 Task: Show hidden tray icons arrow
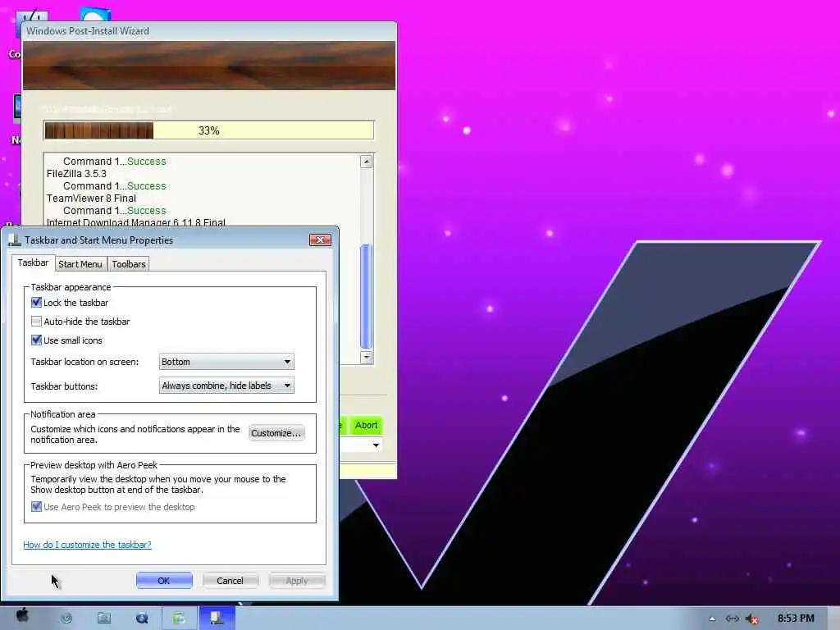712,619
